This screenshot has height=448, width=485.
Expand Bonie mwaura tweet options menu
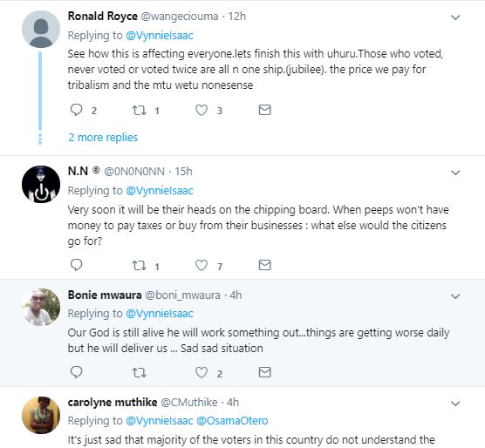pyautogui.click(x=455, y=296)
